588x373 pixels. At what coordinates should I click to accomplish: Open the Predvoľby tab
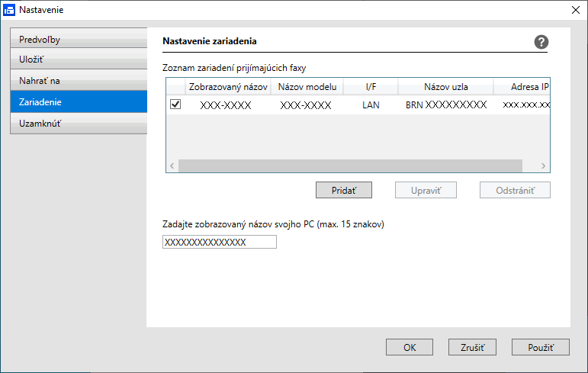78,39
